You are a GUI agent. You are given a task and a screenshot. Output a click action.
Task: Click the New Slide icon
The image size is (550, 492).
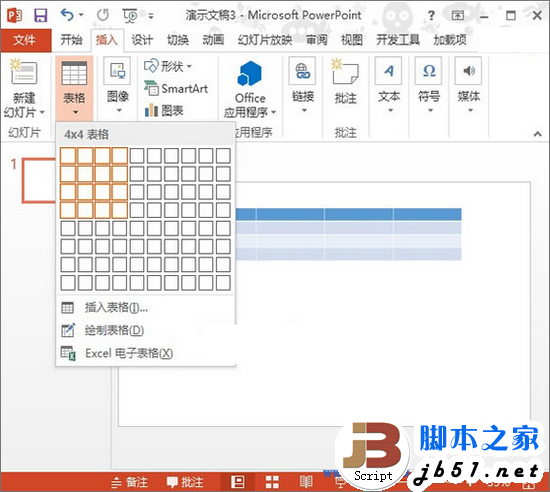24,71
